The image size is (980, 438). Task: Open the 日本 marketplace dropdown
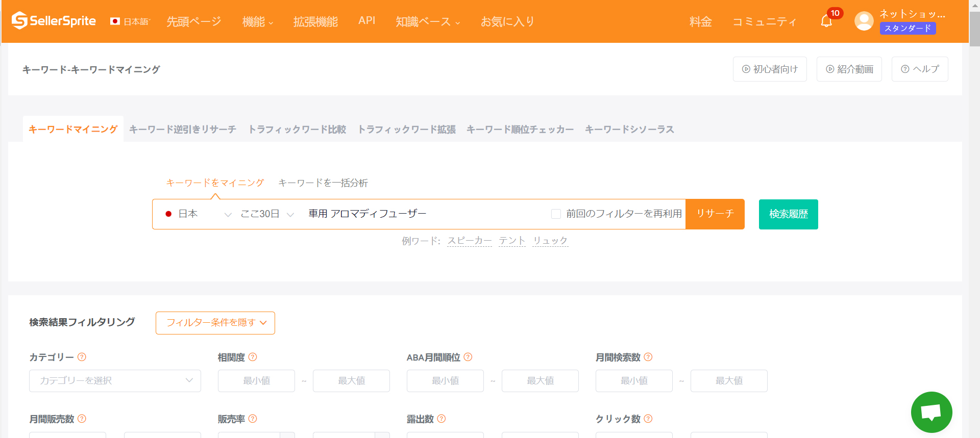tap(198, 214)
